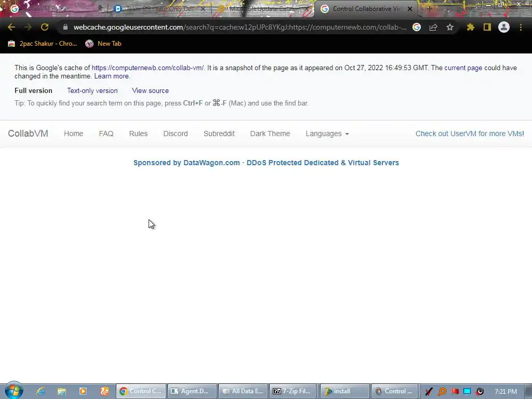Launch Internet Explorer from the taskbar
This screenshot has width=532, height=399.
[x=41, y=391]
